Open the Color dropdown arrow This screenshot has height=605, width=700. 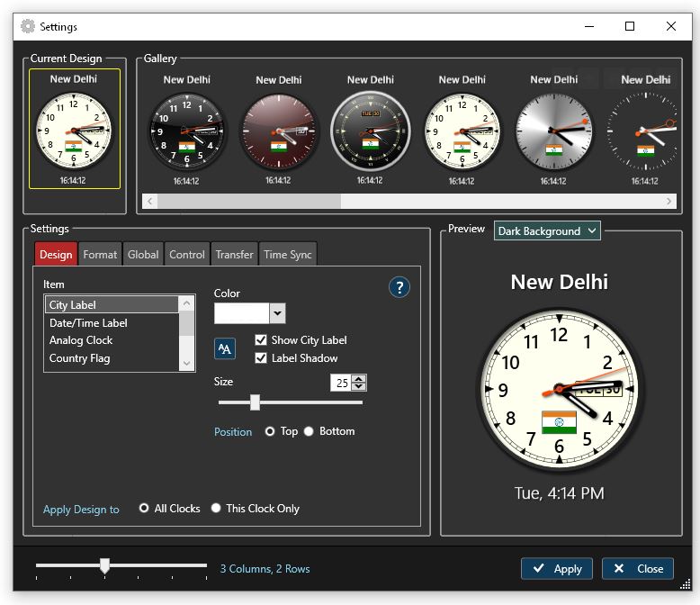coord(277,313)
